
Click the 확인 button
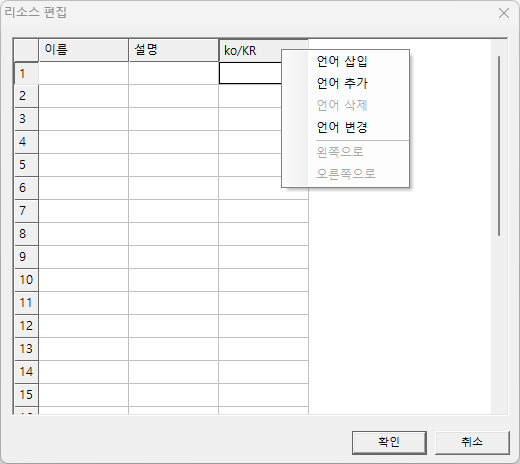coord(389,442)
